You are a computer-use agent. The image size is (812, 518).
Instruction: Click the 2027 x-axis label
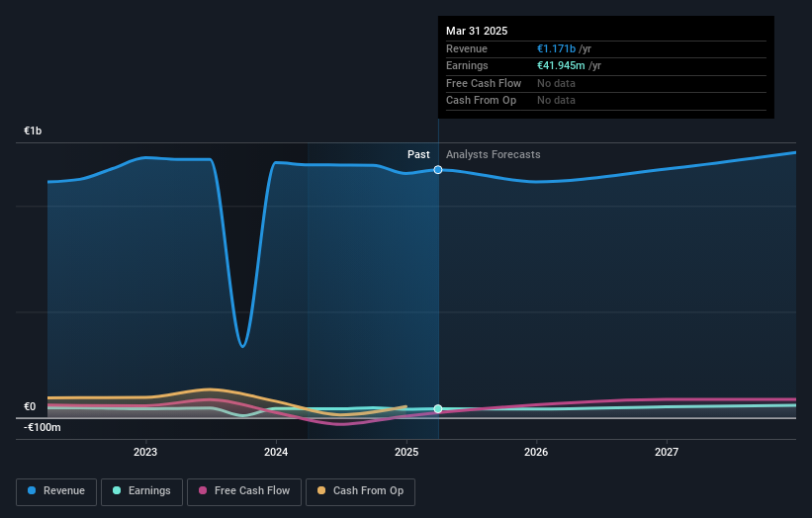(667, 452)
